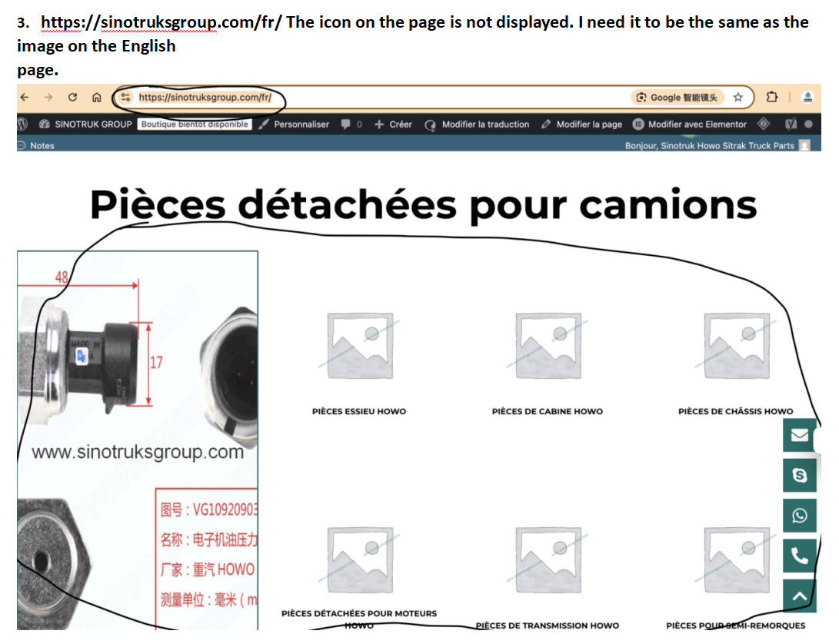Click the placeholder image for Pièces de Cabine Howo
The image size is (839, 644).
click(x=548, y=346)
